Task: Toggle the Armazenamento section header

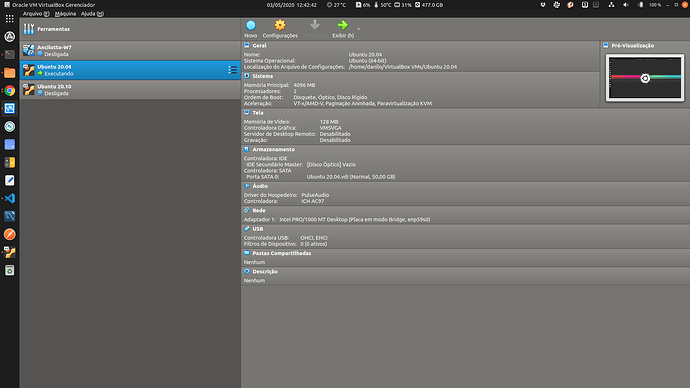Action: click(273, 150)
